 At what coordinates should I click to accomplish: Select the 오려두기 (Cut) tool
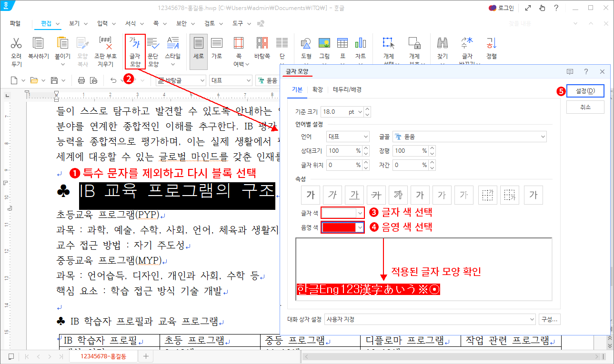[16, 48]
